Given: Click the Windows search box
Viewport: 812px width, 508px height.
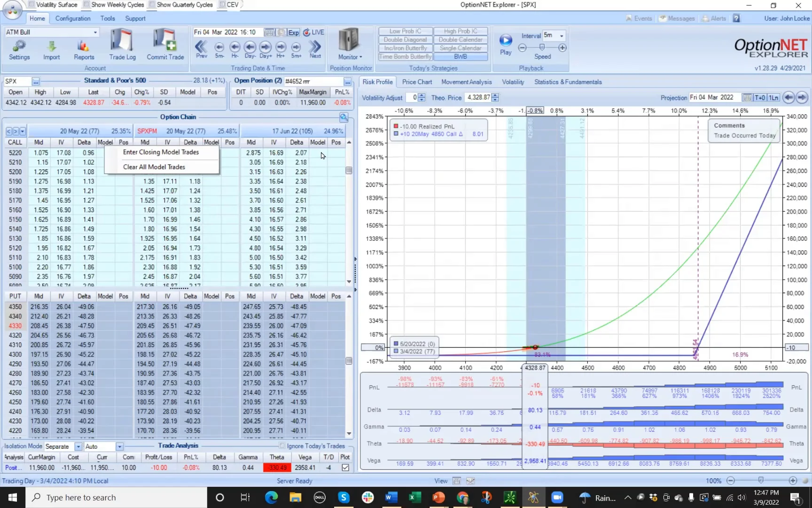Looking at the screenshot, I should pos(117,497).
